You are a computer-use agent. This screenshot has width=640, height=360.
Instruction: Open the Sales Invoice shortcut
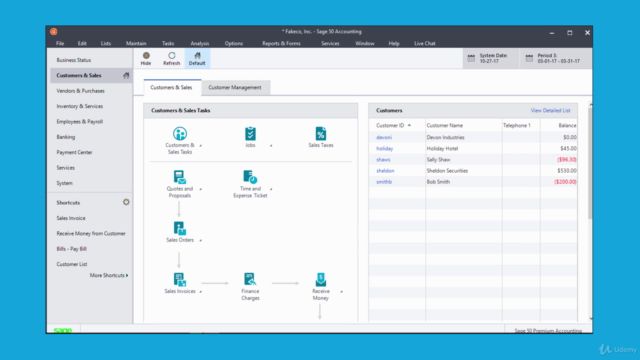coord(71,218)
